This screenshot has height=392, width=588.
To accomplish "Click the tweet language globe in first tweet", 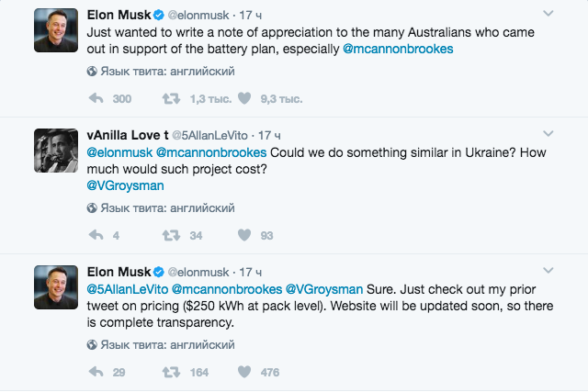I will [x=92, y=71].
